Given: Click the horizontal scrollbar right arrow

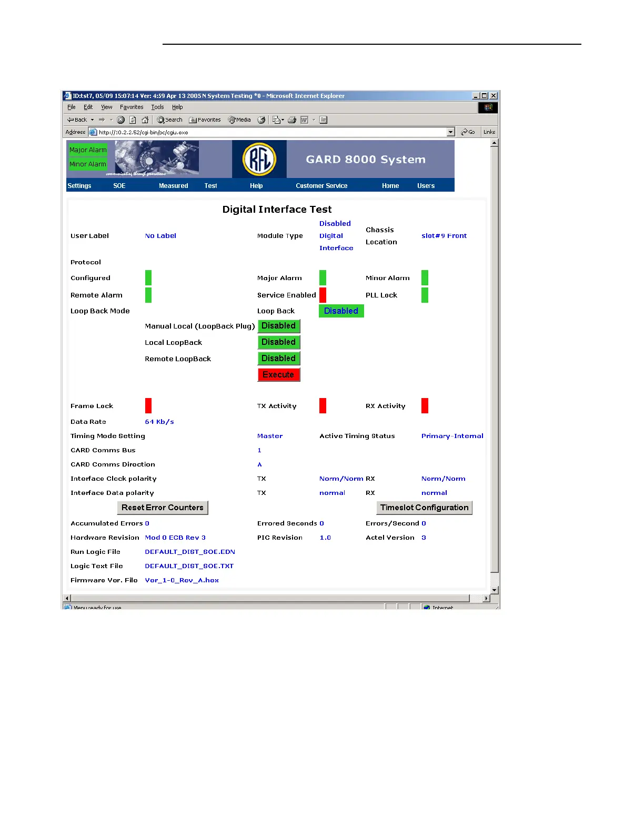Looking at the screenshot, I should [x=486, y=598].
